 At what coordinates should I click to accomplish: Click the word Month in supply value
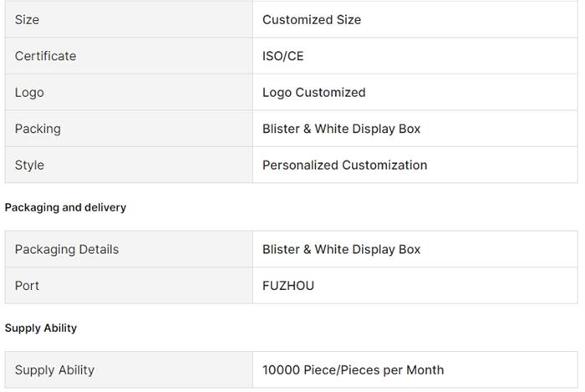[425, 369]
